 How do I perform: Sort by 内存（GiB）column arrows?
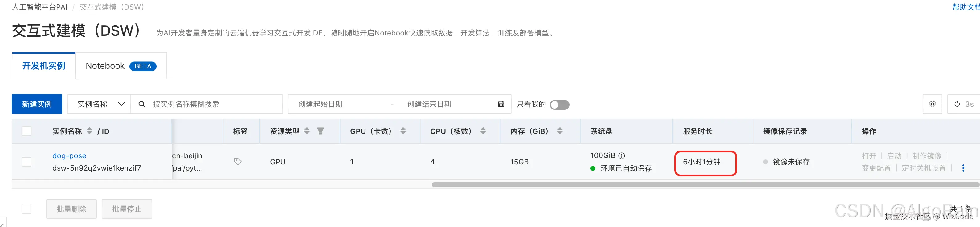pyautogui.click(x=560, y=131)
